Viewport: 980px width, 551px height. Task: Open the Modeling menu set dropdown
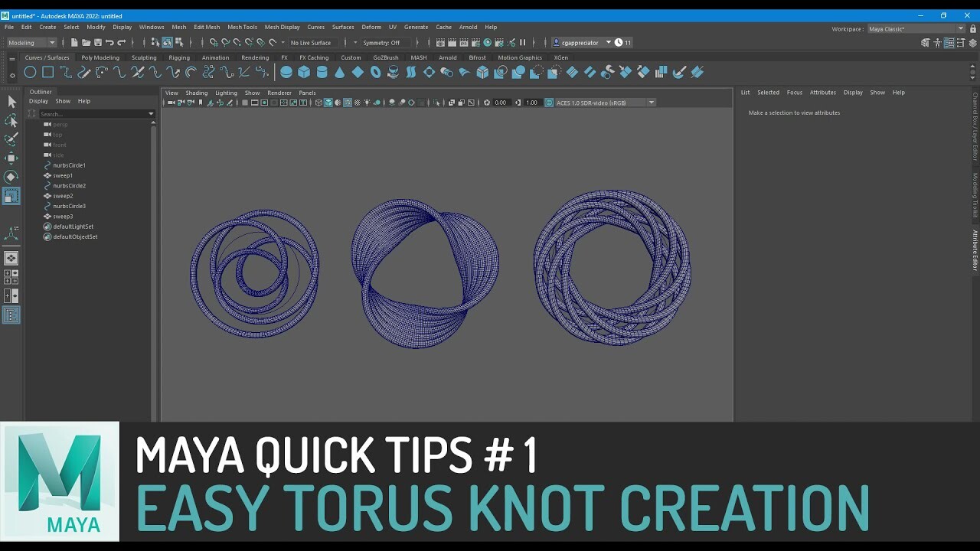point(31,42)
